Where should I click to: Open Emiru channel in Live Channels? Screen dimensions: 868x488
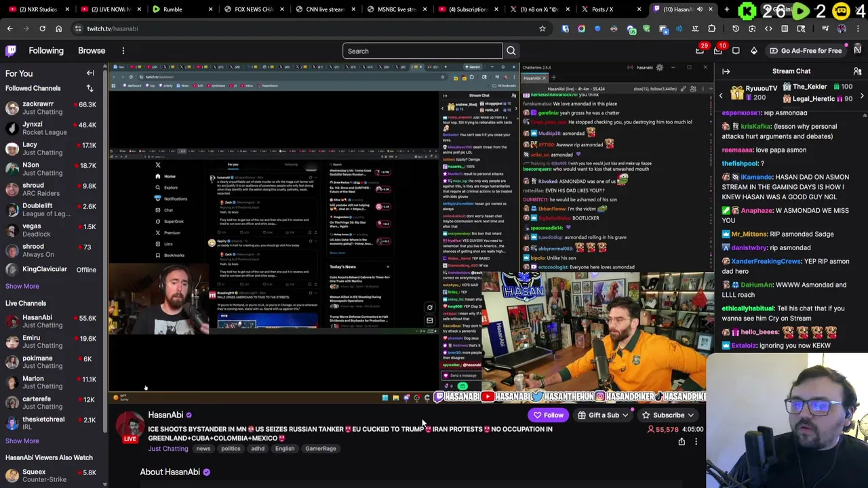coord(52,342)
